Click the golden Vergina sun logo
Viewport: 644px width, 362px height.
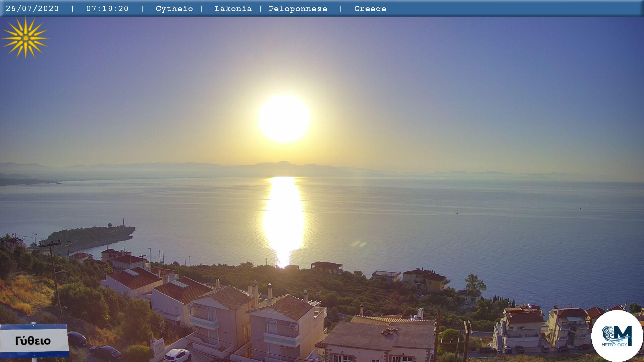coord(25,38)
